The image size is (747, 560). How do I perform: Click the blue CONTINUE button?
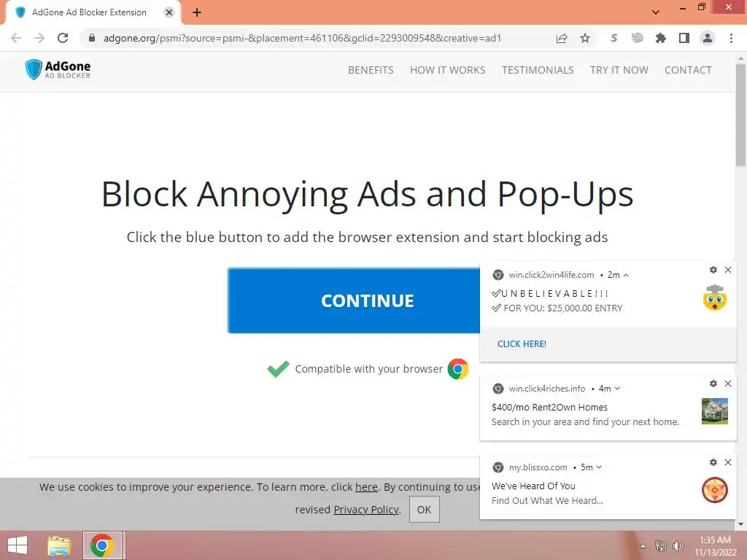point(354,300)
